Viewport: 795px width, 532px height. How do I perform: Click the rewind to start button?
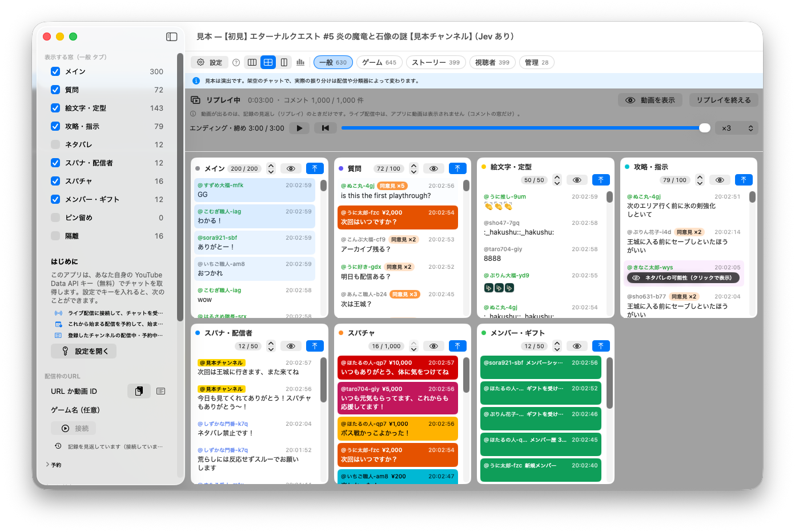click(x=325, y=128)
